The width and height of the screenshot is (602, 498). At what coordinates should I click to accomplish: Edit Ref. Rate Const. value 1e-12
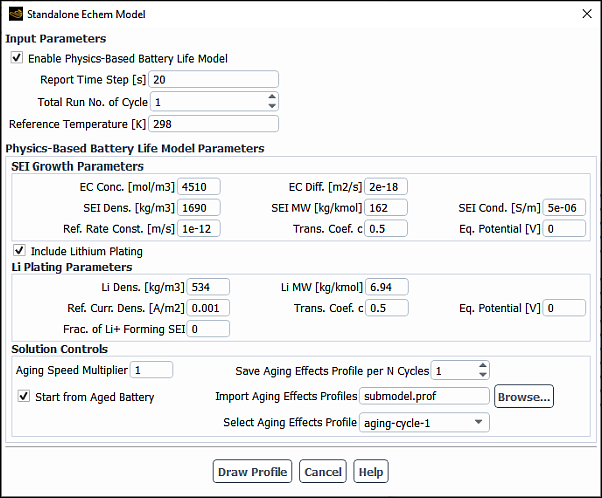pos(198,228)
